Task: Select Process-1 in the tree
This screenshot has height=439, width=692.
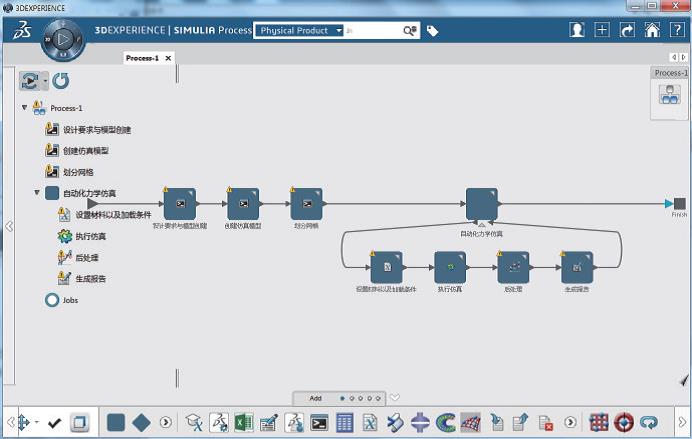Action: (x=66, y=108)
